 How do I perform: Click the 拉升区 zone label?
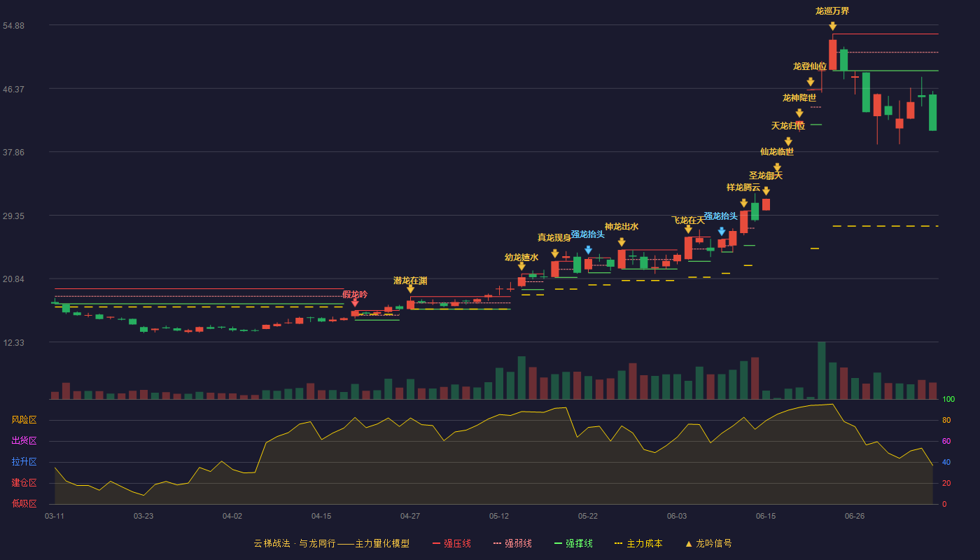(x=24, y=462)
